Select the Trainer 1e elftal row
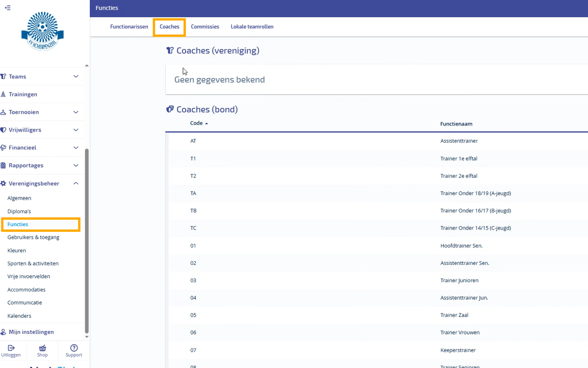The image size is (588, 368). click(377, 159)
